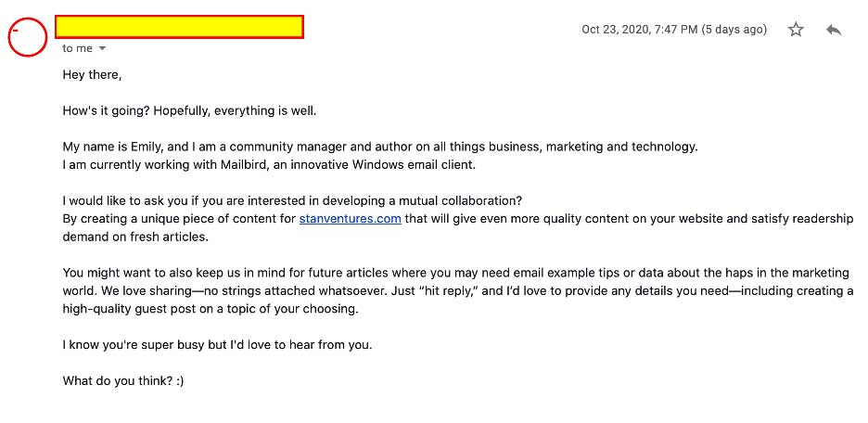Expand recipient details arrow beside "to me"

point(102,49)
